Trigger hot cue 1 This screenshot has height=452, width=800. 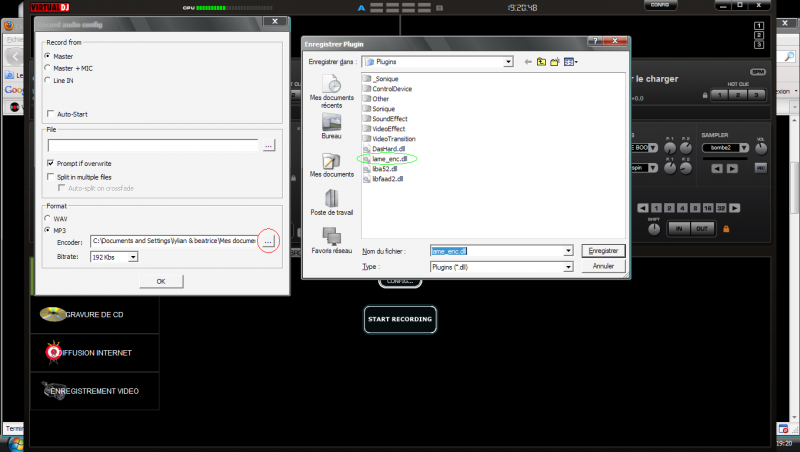720,95
